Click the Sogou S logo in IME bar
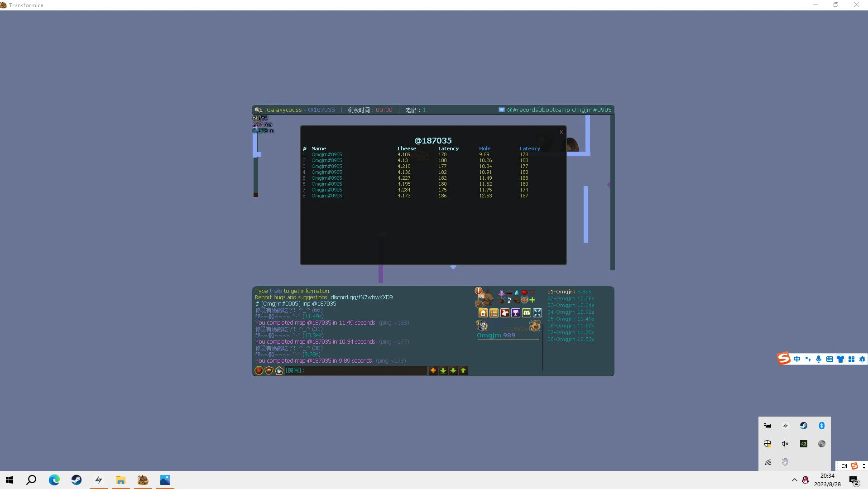 [x=784, y=359]
